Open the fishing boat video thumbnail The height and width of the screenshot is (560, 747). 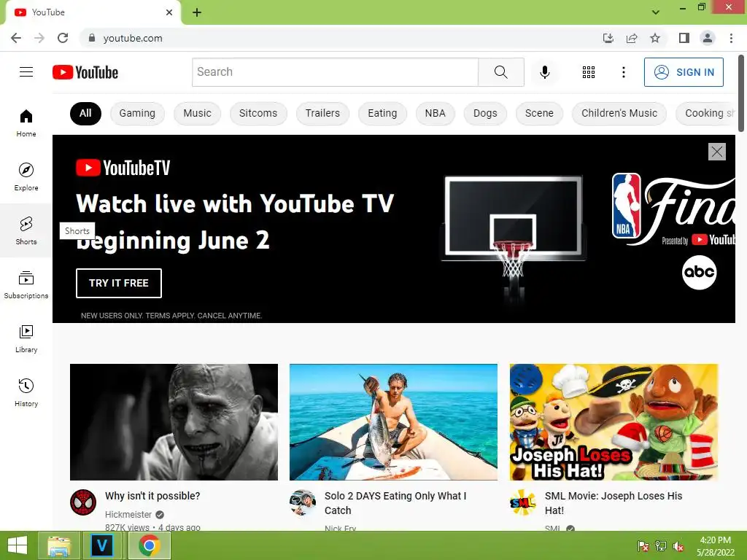coord(393,422)
